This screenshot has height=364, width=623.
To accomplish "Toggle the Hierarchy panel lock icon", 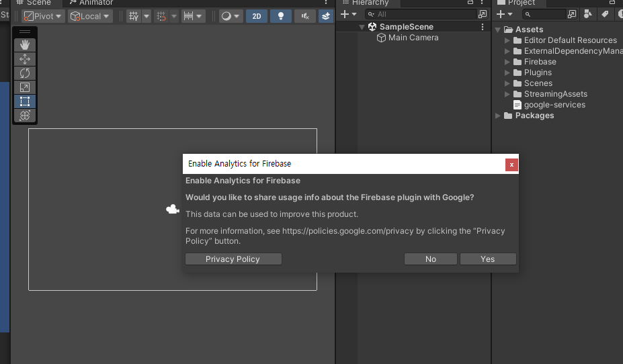I will pyautogui.click(x=470, y=3).
